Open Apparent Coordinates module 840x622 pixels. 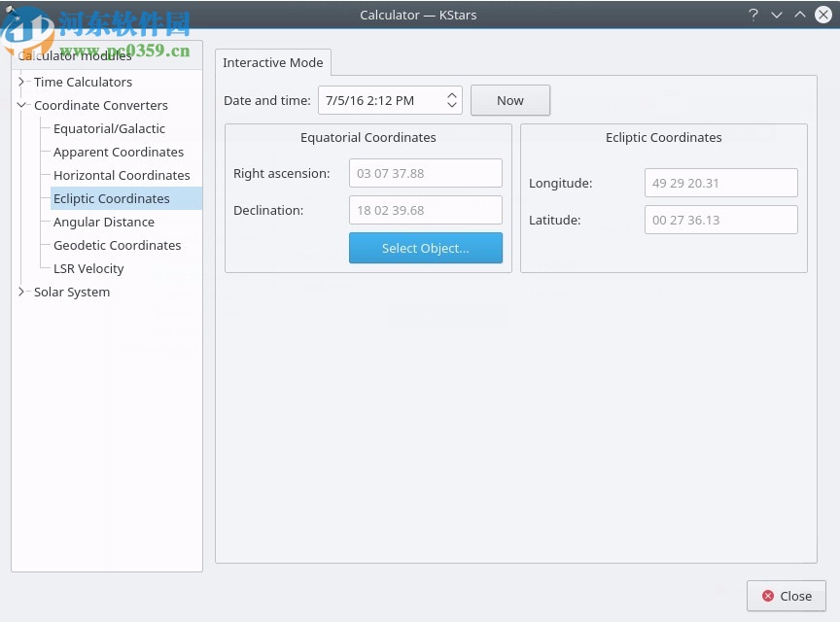coord(119,153)
